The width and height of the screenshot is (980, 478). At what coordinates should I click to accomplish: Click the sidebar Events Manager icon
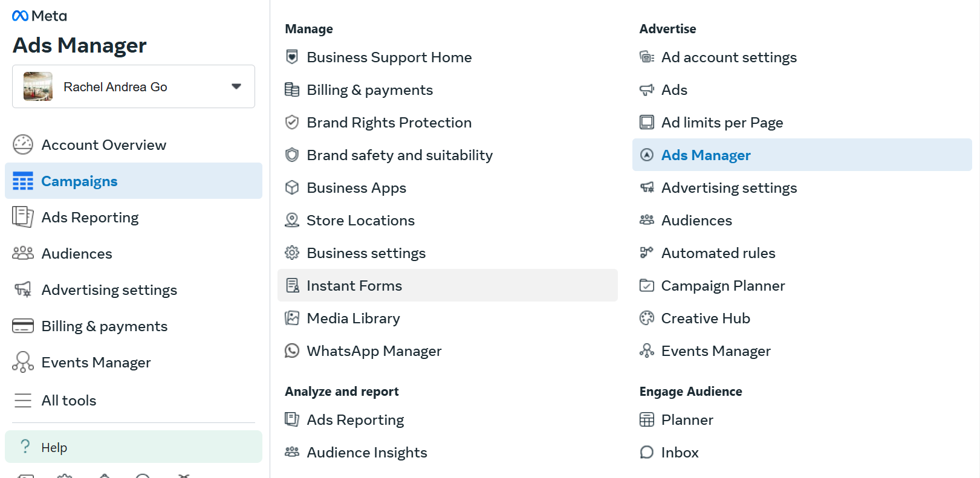coord(23,362)
